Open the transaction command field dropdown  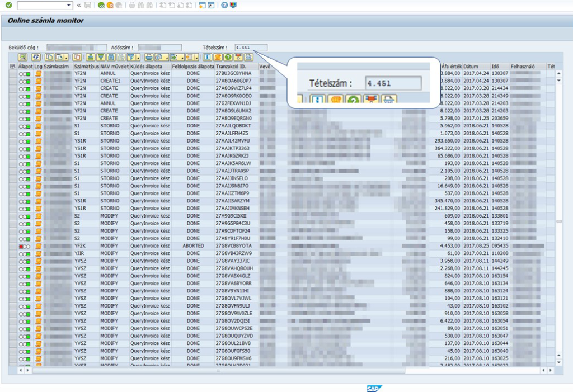tap(69, 5)
